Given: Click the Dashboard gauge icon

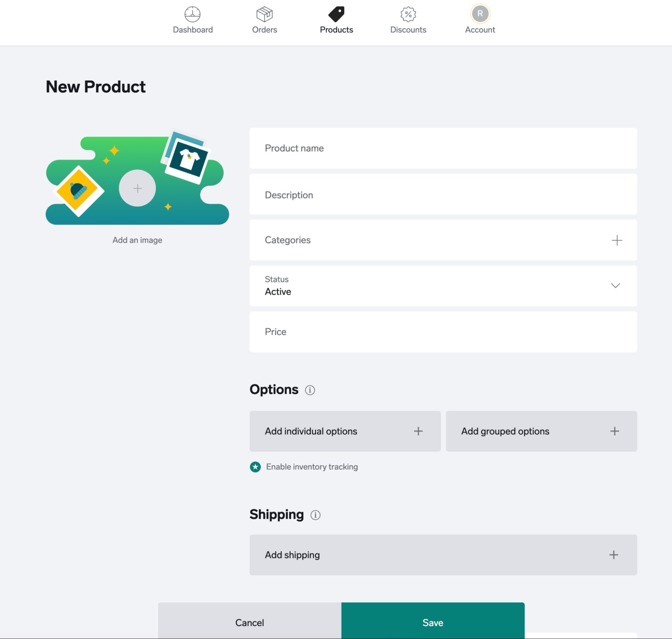Looking at the screenshot, I should [x=192, y=14].
